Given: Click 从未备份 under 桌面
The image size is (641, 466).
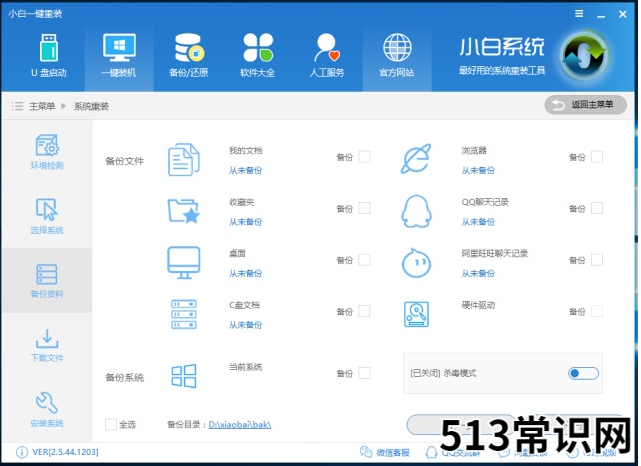Looking at the screenshot, I should tap(245, 273).
